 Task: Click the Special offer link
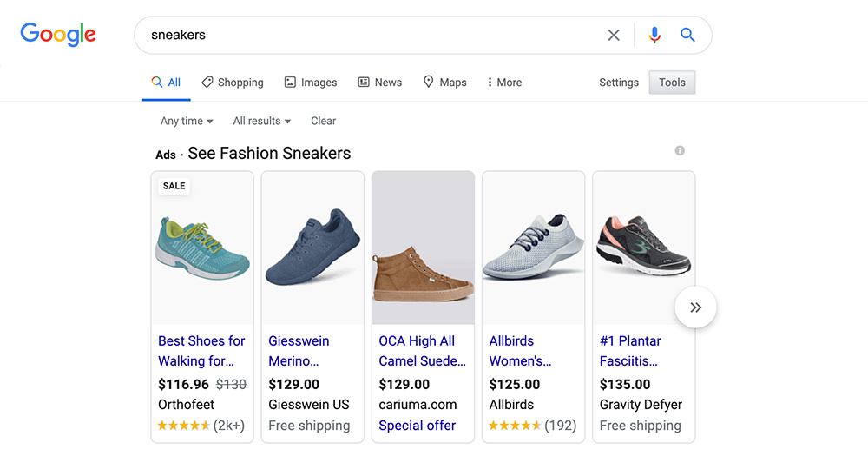pyautogui.click(x=418, y=426)
